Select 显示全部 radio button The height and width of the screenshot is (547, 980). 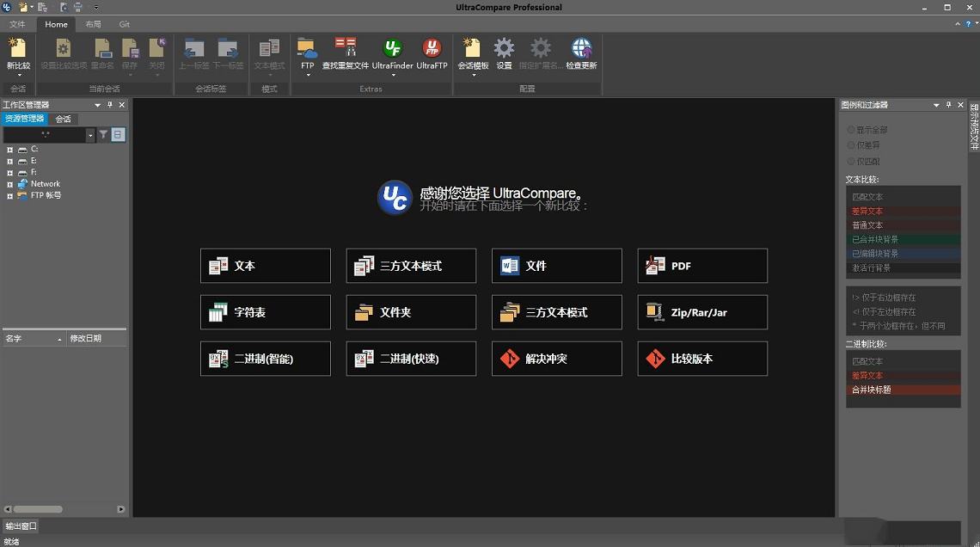(851, 130)
